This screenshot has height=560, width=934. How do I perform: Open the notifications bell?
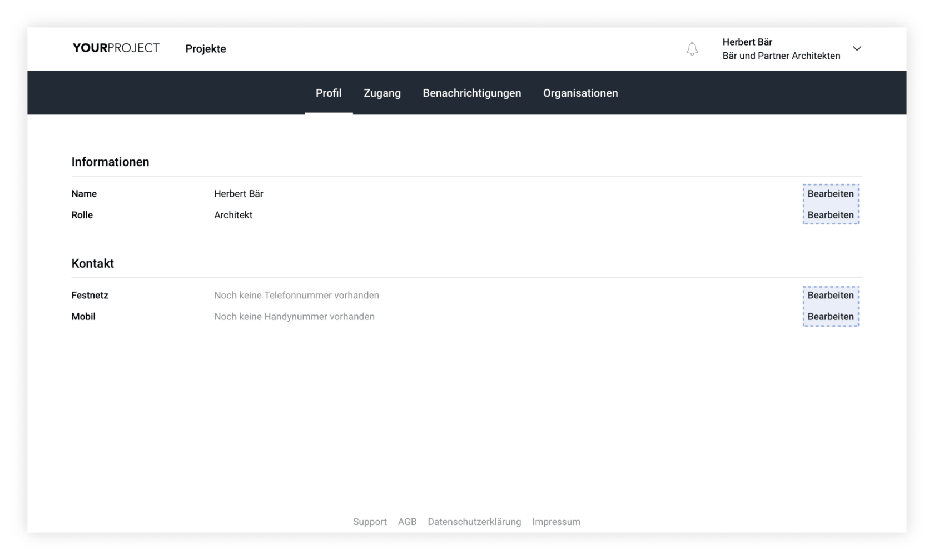692,49
